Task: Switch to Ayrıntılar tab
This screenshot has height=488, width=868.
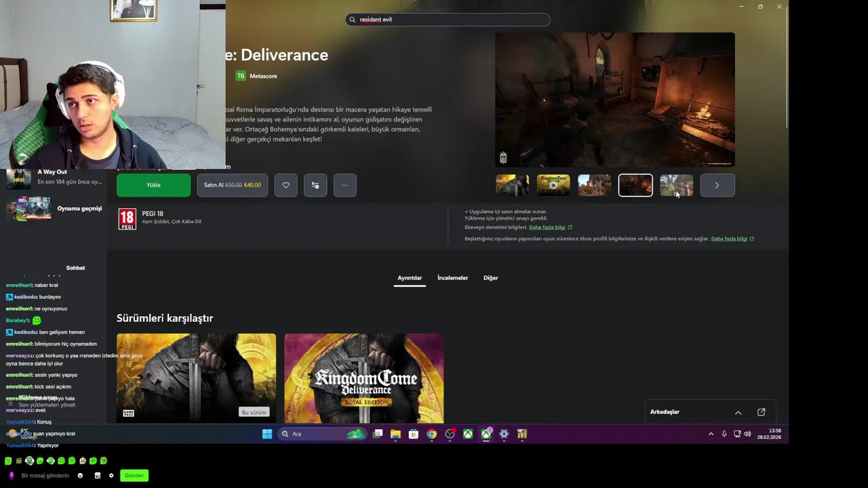Action: coord(410,278)
